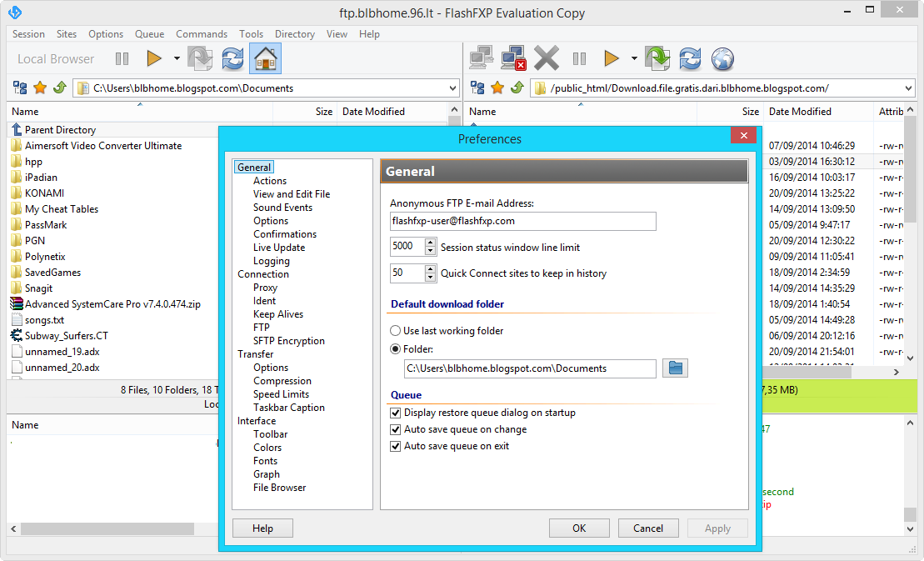The width and height of the screenshot is (924, 561).
Task: Open dropdown arrow next to local play button
Action: (x=176, y=58)
